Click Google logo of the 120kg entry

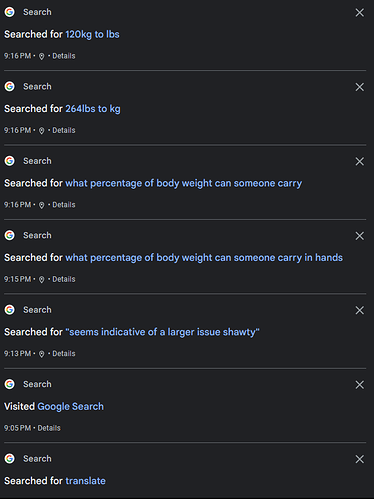(10, 12)
